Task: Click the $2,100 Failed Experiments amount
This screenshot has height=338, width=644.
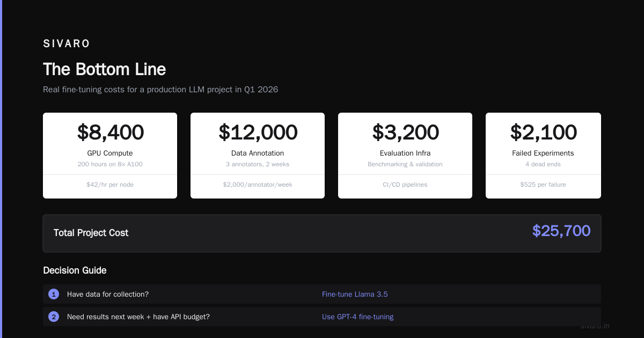Action: point(543,132)
